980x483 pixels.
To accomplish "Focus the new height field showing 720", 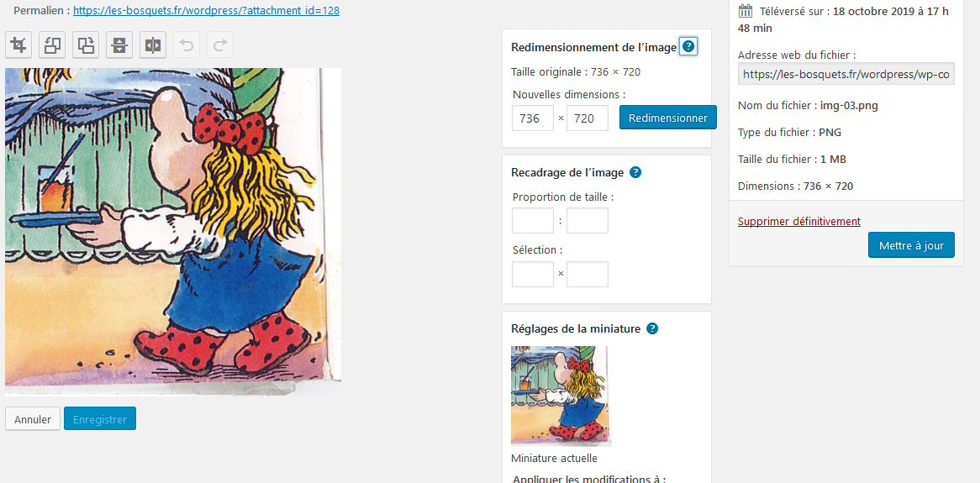I will coord(587,118).
